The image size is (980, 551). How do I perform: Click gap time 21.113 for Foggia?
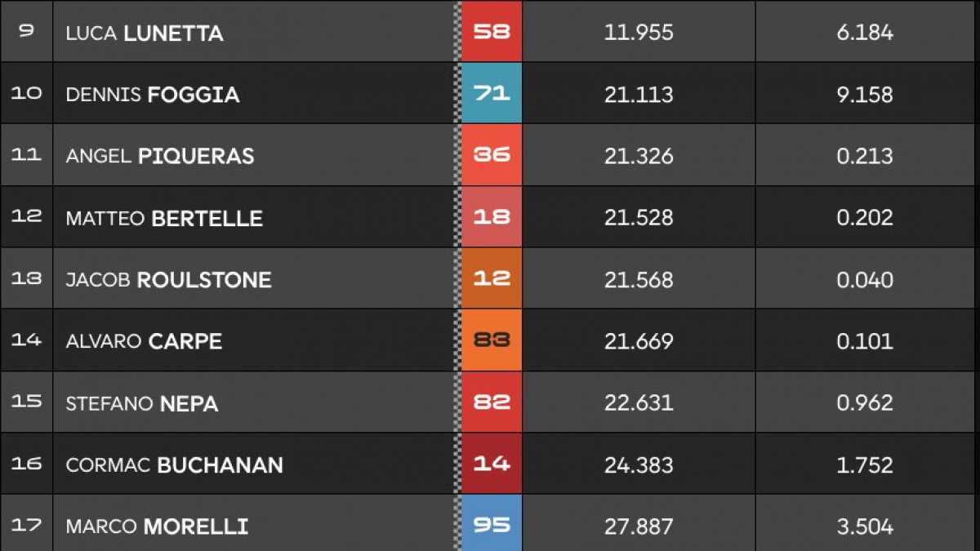point(639,95)
